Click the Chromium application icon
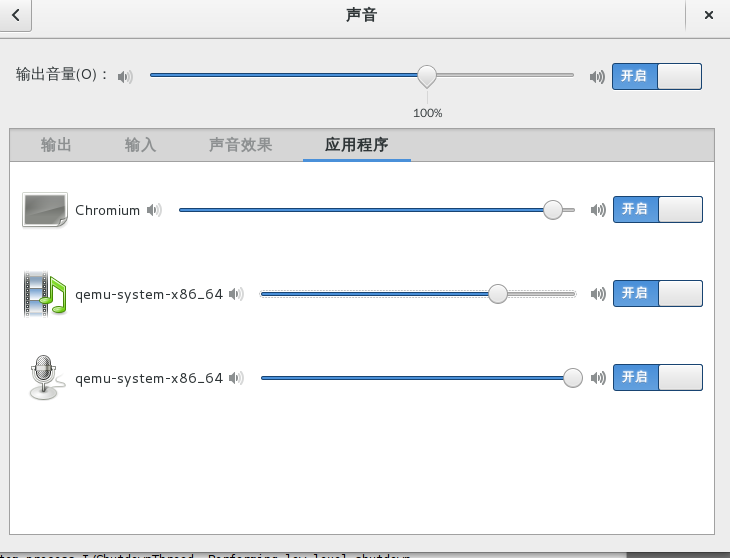 pos(44,210)
